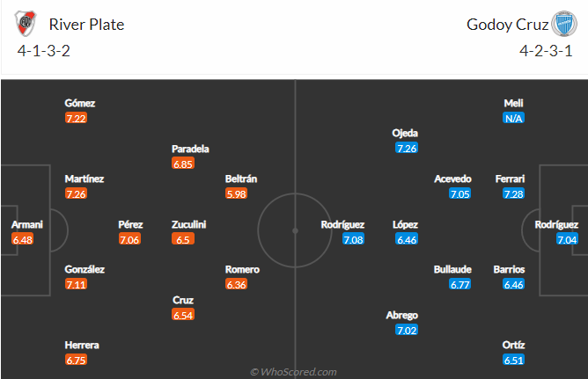Select Abrego's 7.02 rating badge
Image resolution: width=588 pixels, height=379 pixels.
pyautogui.click(x=407, y=330)
